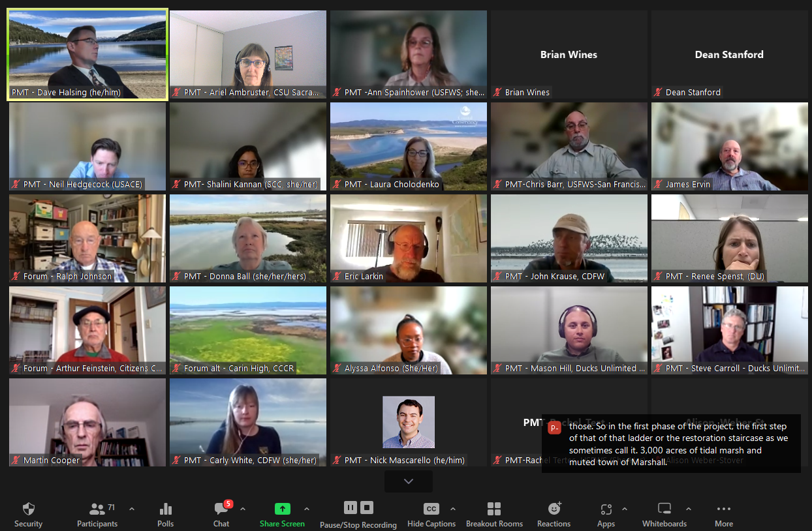Open Breakout Rooms
The width and height of the screenshot is (812, 531).
[494, 514]
